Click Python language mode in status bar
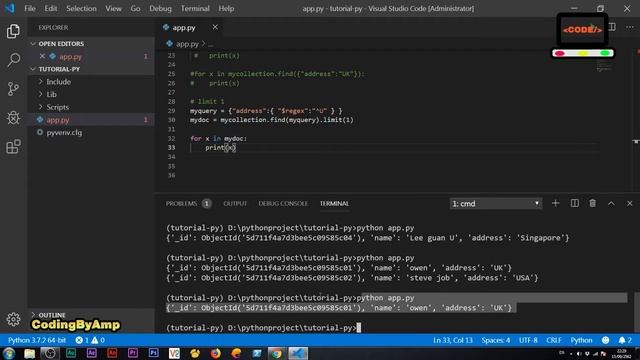 (581, 340)
